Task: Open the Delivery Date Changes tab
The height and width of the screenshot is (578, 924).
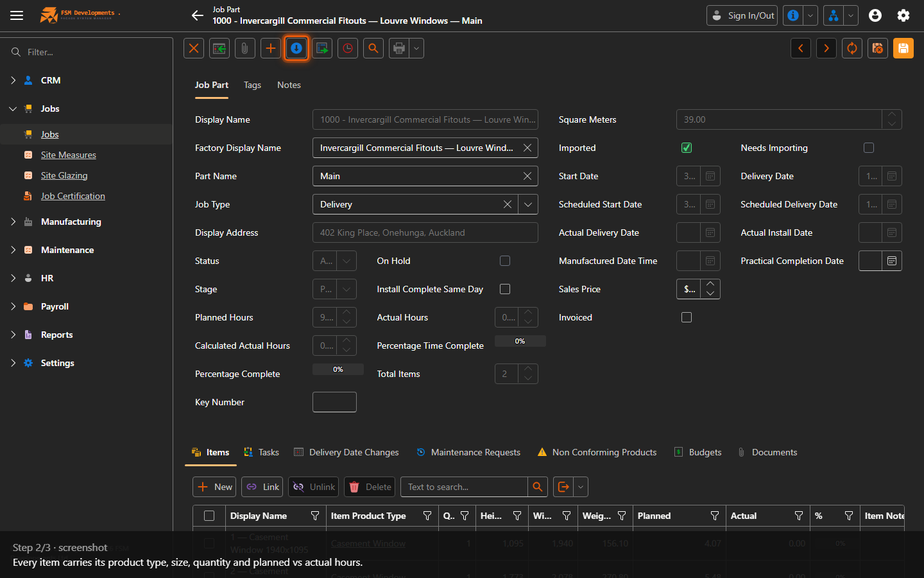Action: pyautogui.click(x=346, y=452)
